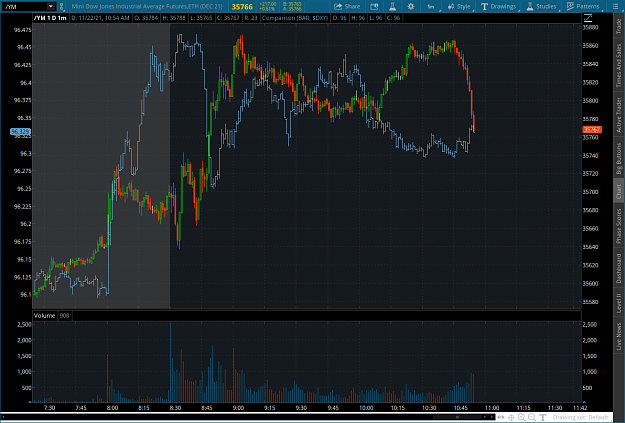Click the 9:00 label on time axis
This screenshot has height=423, width=625.
click(x=238, y=408)
